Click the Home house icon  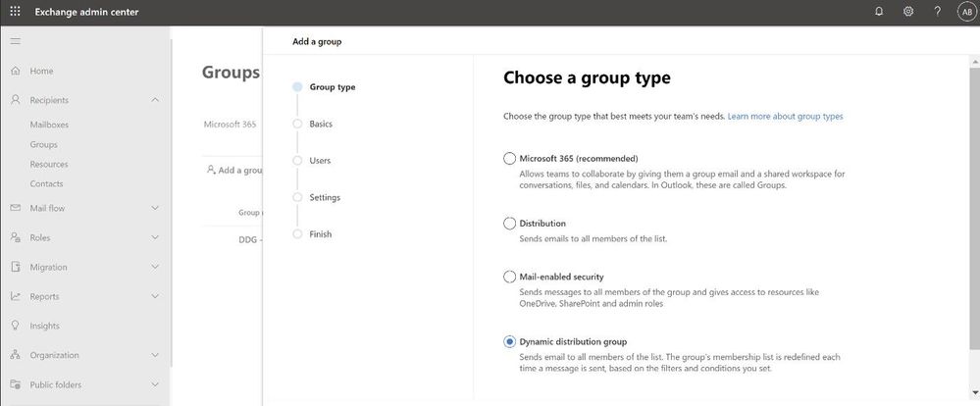click(16, 72)
